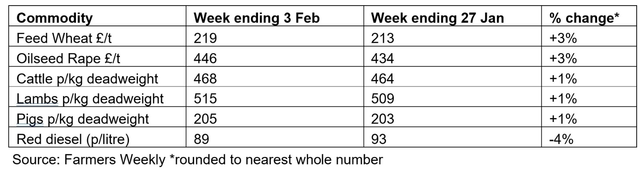Select the Week ending 27 Jan header
The height and width of the screenshot is (173, 644).
point(437,18)
